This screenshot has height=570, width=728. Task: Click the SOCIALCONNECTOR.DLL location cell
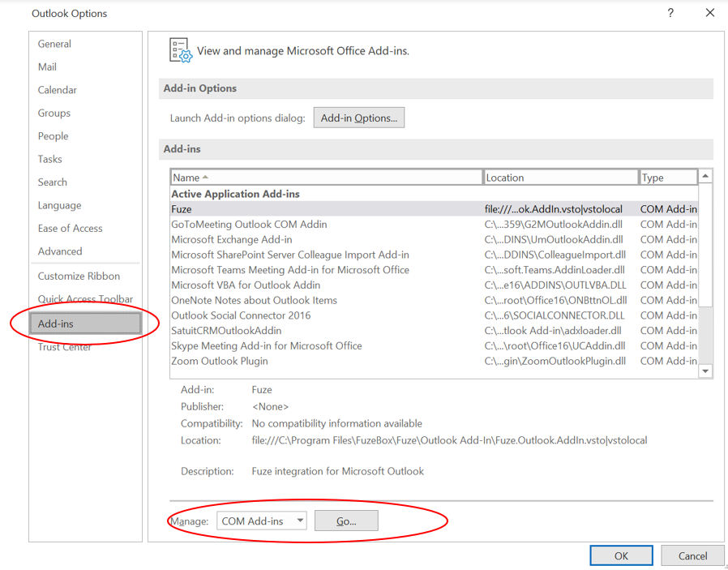tap(555, 315)
